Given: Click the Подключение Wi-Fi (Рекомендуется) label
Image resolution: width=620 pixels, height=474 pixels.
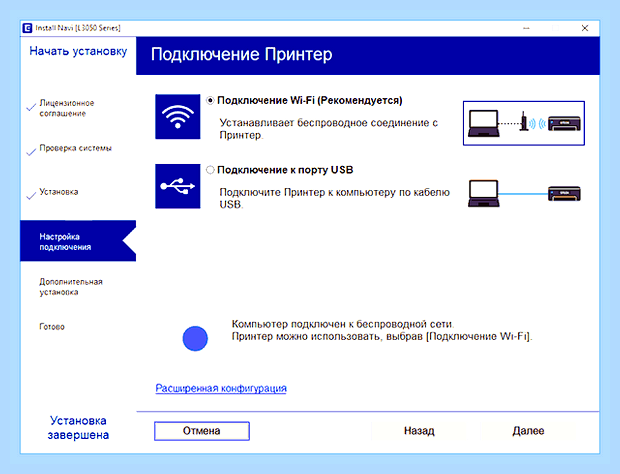Looking at the screenshot, I should [310, 100].
